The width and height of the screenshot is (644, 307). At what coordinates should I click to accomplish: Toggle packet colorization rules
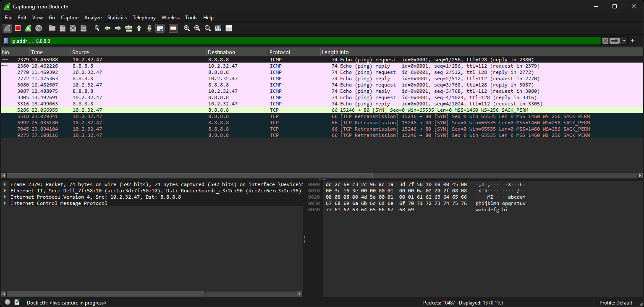coord(173,28)
